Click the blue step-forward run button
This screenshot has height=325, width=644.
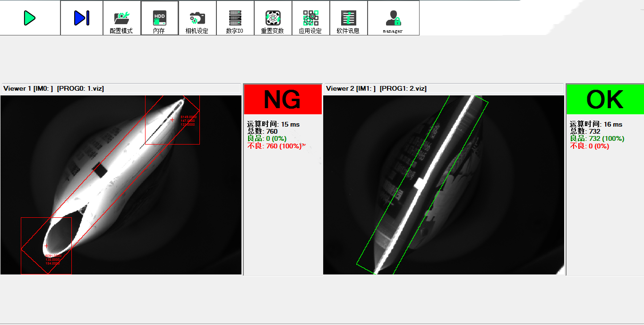point(81,18)
